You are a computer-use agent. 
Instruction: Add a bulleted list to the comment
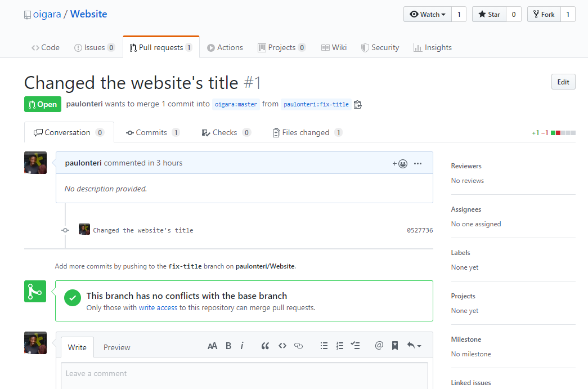coord(324,345)
